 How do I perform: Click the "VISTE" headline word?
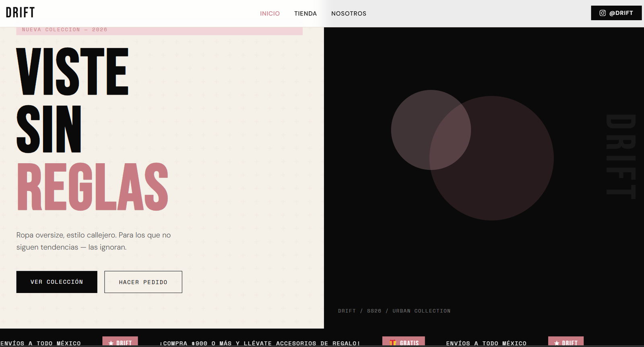click(x=72, y=71)
